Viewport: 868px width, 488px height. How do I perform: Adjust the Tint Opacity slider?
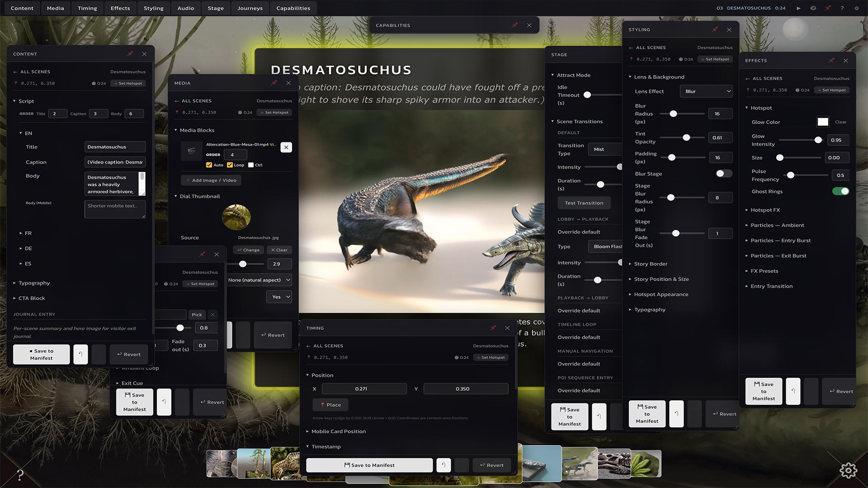click(x=682, y=137)
